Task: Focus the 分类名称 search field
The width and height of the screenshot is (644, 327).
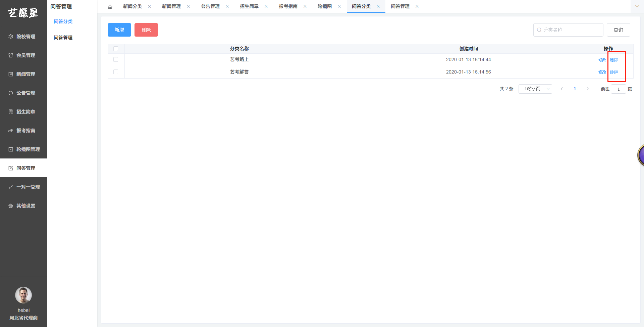Action: 568,30
